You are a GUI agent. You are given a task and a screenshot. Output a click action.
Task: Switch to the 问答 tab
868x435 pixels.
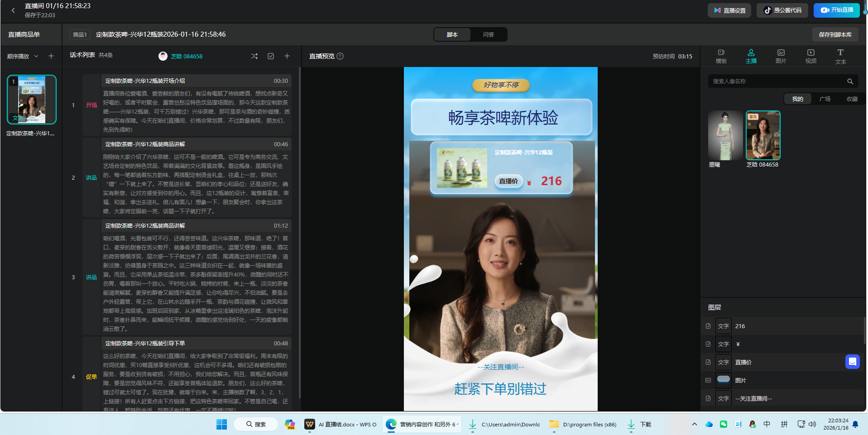coord(488,34)
